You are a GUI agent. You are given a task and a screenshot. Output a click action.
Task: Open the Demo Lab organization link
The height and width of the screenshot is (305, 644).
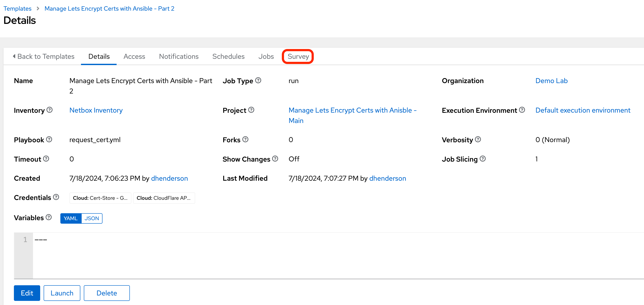pos(551,81)
